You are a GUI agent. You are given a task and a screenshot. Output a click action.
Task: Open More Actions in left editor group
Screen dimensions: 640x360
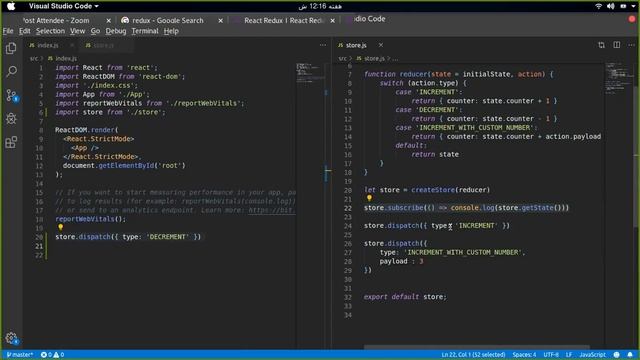[x=323, y=45]
